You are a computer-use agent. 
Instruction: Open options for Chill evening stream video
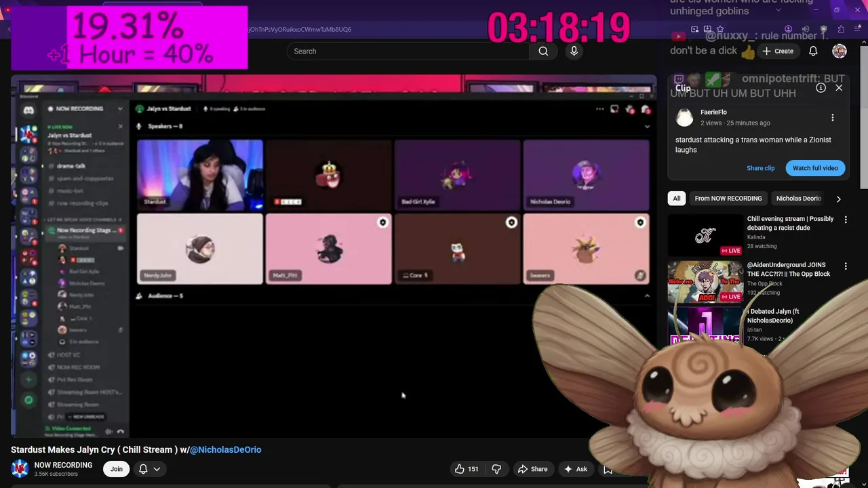[x=846, y=220]
